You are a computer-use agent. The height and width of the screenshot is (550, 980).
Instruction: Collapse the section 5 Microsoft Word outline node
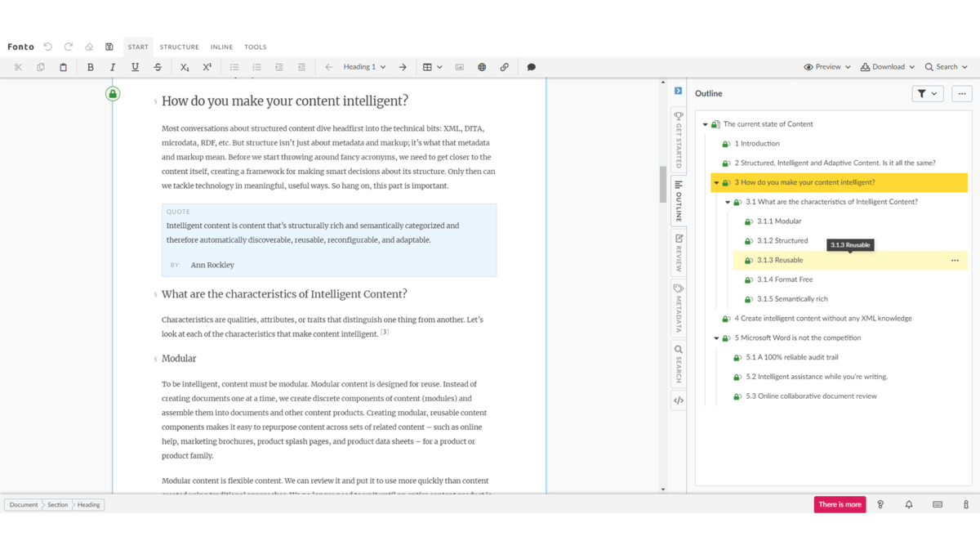(x=716, y=338)
